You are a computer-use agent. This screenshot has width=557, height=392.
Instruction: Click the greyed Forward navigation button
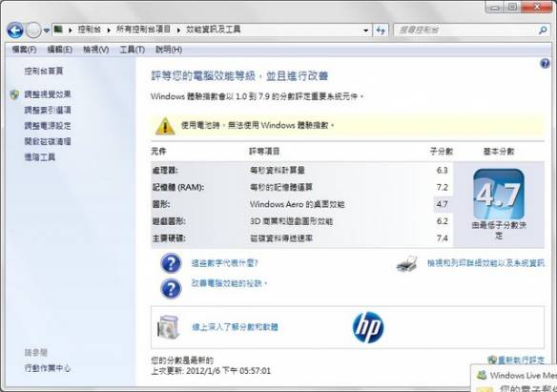pyautogui.click(x=33, y=31)
